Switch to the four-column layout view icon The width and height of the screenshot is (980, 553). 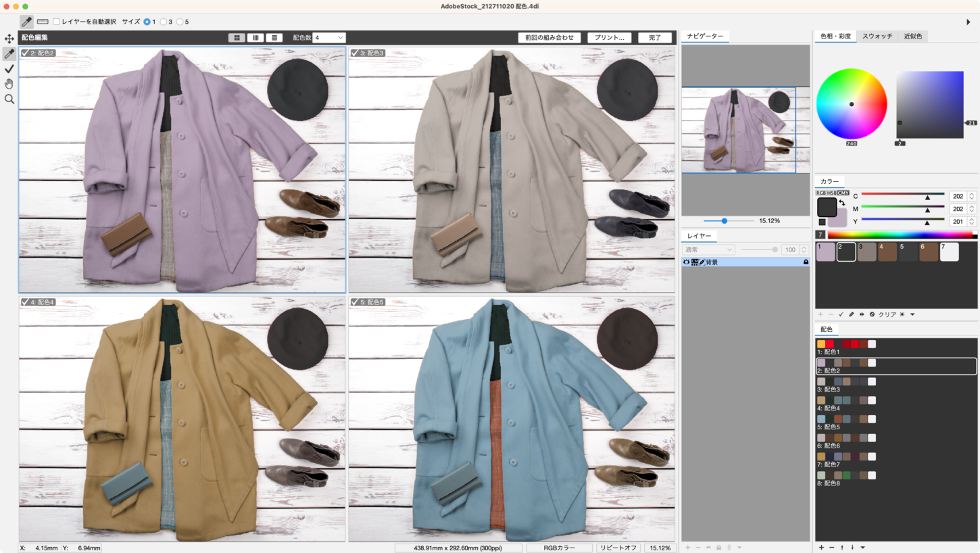[x=255, y=38]
